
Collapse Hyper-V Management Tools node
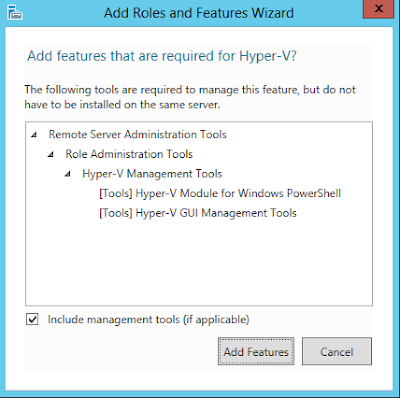coord(68,174)
